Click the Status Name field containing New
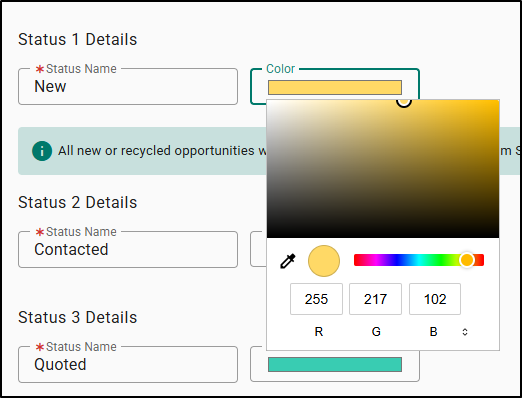522x398 pixels. tap(128, 87)
